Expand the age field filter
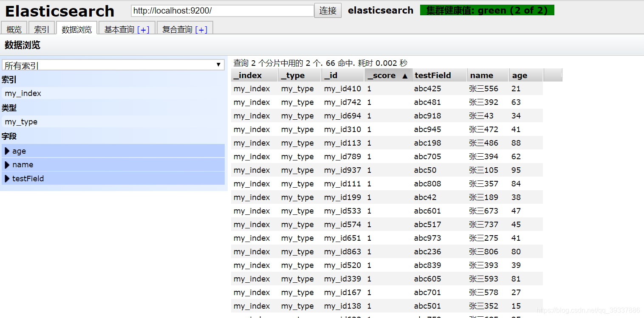Screen dimensions: 644x318 coord(113,151)
